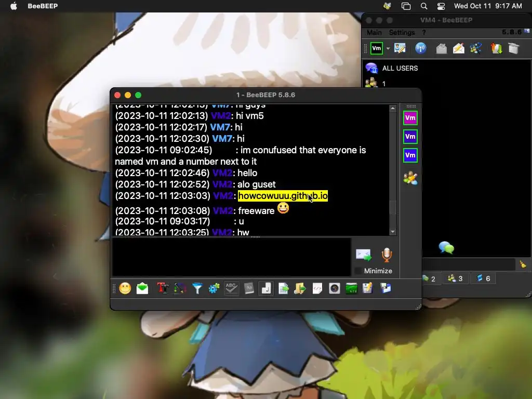Toggle the ABC spell checking button
Viewport: 532px width, 399px height.
[x=231, y=288]
